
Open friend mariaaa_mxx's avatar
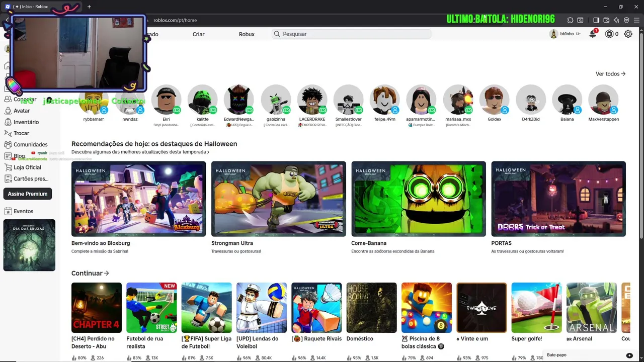click(458, 100)
